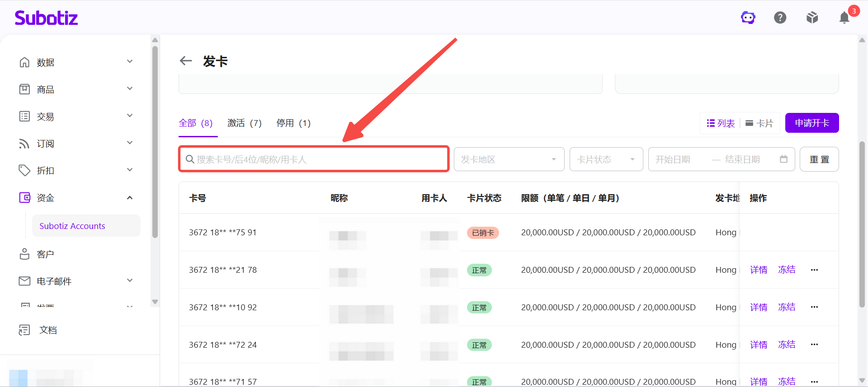The image size is (868, 387).
Task: Open 详情 for card ending 71 57
Action: [x=759, y=382]
